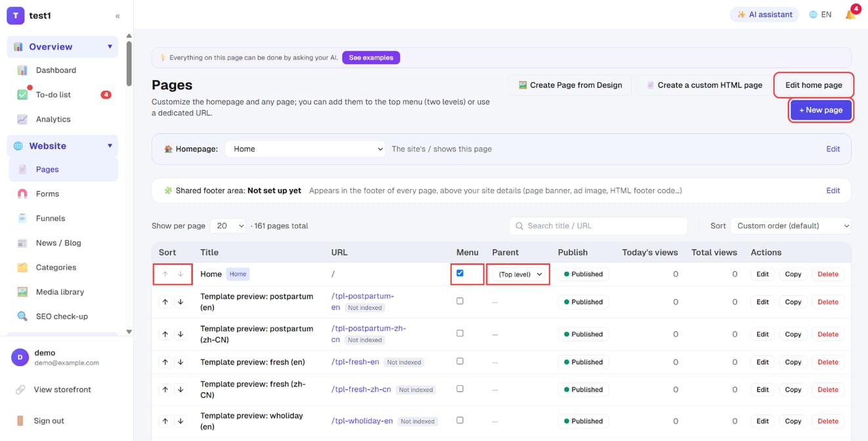Check Menu box for postpartum (en)
The height and width of the screenshot is (441, 868).
460,301
